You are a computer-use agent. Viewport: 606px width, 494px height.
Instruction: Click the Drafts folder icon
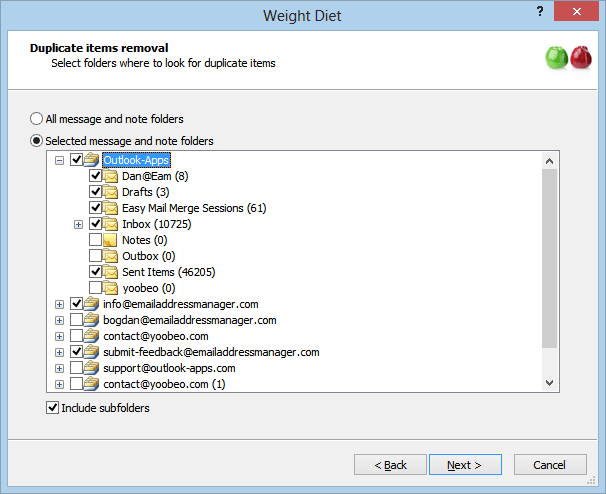[111, 192]
